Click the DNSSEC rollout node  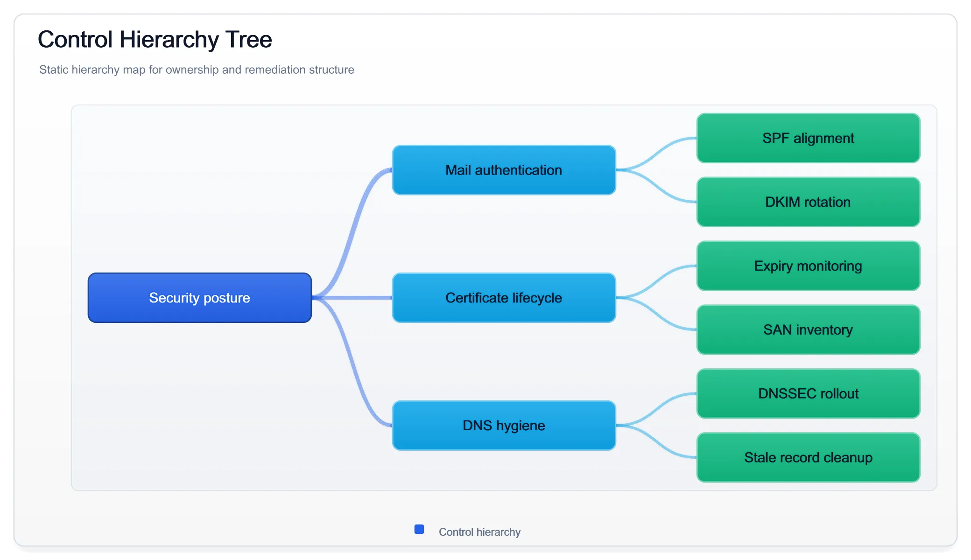point(809,394)
